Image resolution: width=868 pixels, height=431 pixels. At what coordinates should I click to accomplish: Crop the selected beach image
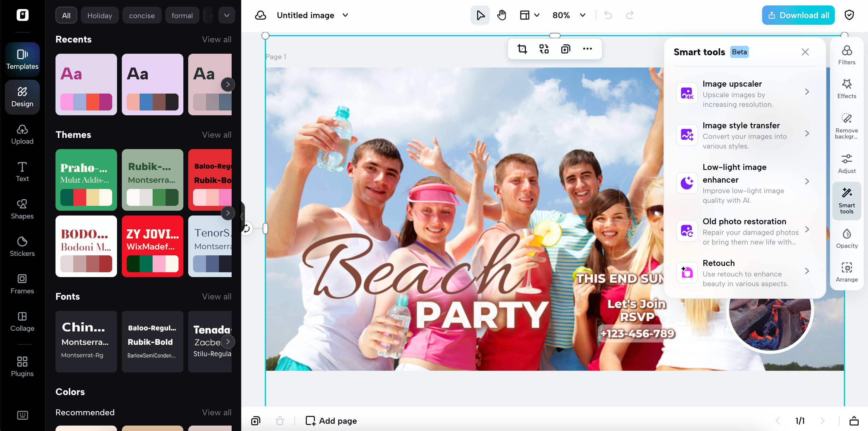(522, 49)
